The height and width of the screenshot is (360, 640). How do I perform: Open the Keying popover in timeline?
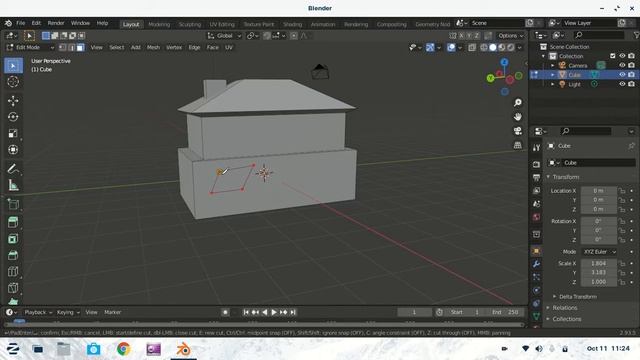(68, 312)
